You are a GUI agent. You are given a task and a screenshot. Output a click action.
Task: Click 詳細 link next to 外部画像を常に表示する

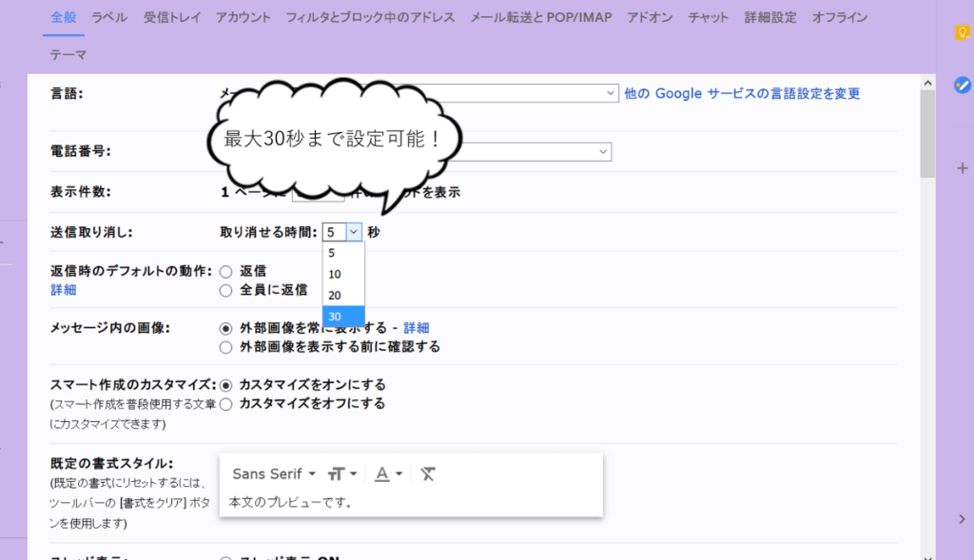pyautogui.click(x=417, y=328)
